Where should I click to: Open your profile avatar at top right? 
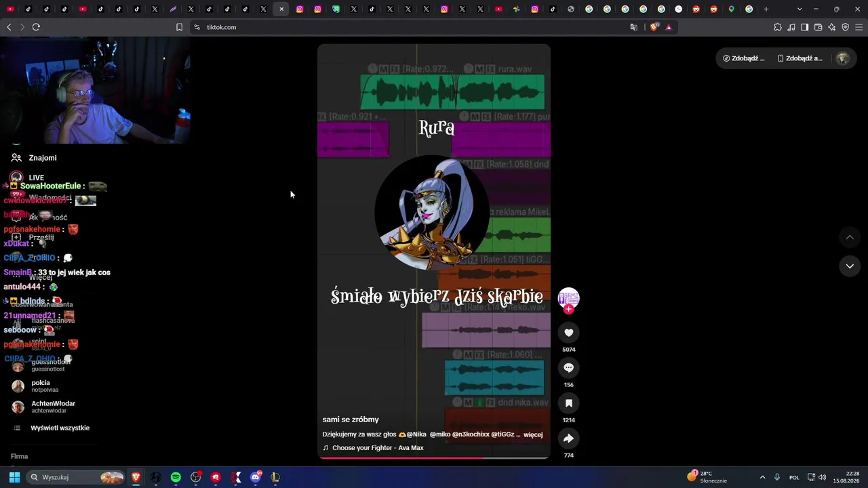[843, 58]
